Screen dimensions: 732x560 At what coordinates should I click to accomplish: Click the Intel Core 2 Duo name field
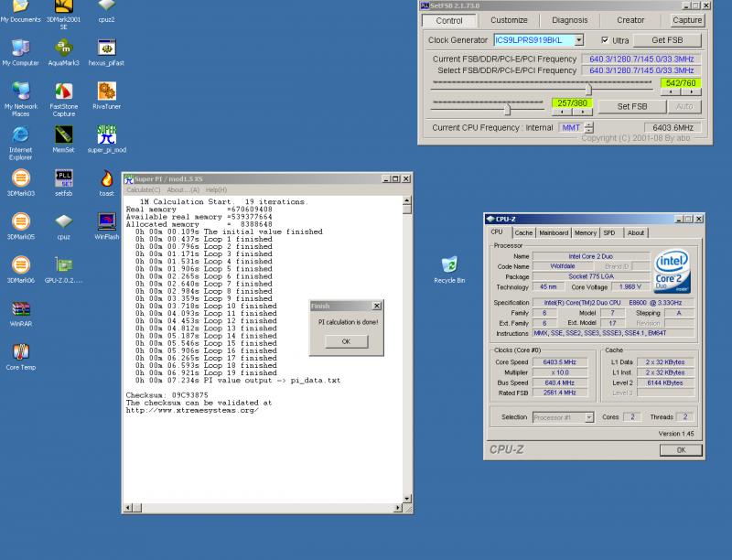pyautogui.click(x=590, y=256)
